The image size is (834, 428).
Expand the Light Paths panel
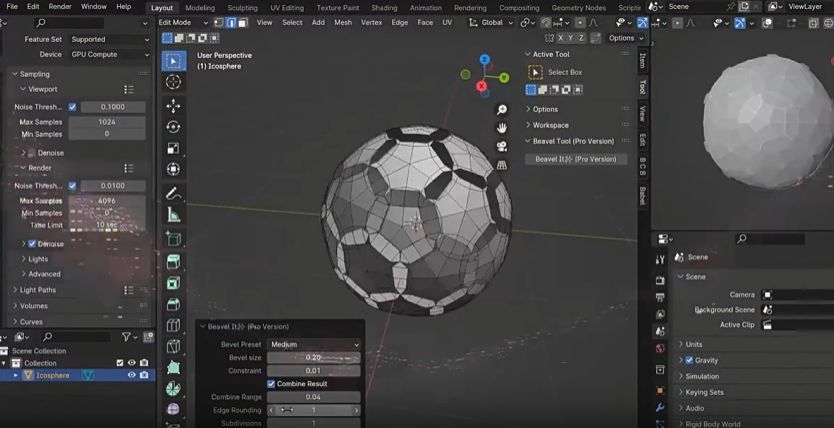click(x=38, y=290)
